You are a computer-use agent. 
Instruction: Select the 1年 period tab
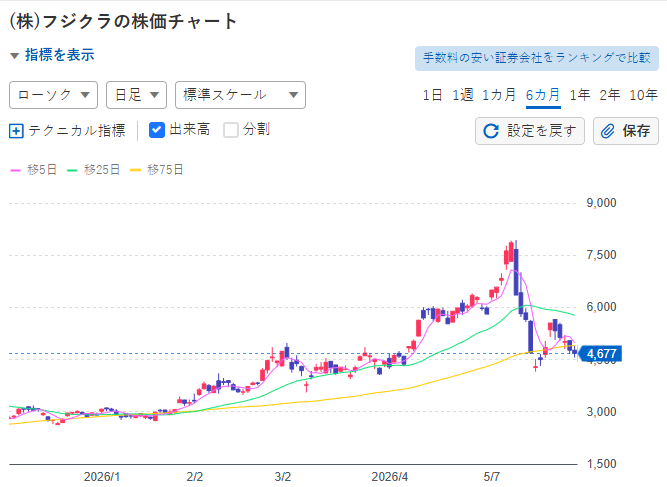click(x=580, y=95)
